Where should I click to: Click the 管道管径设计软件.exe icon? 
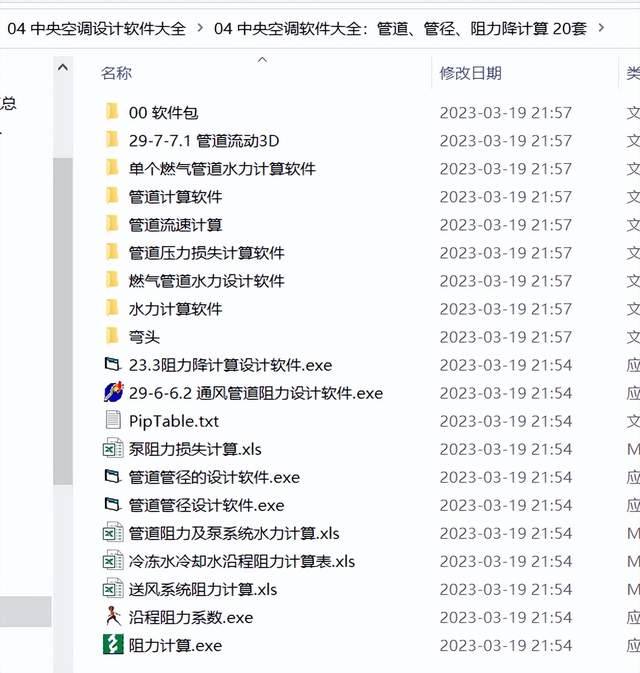(113, 504)
